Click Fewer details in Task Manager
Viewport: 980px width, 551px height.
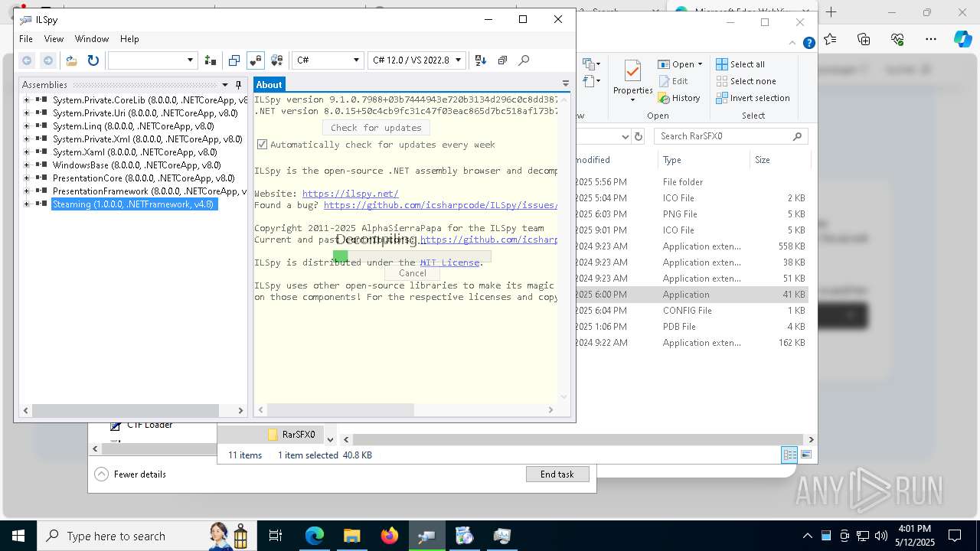pos(130,474)
